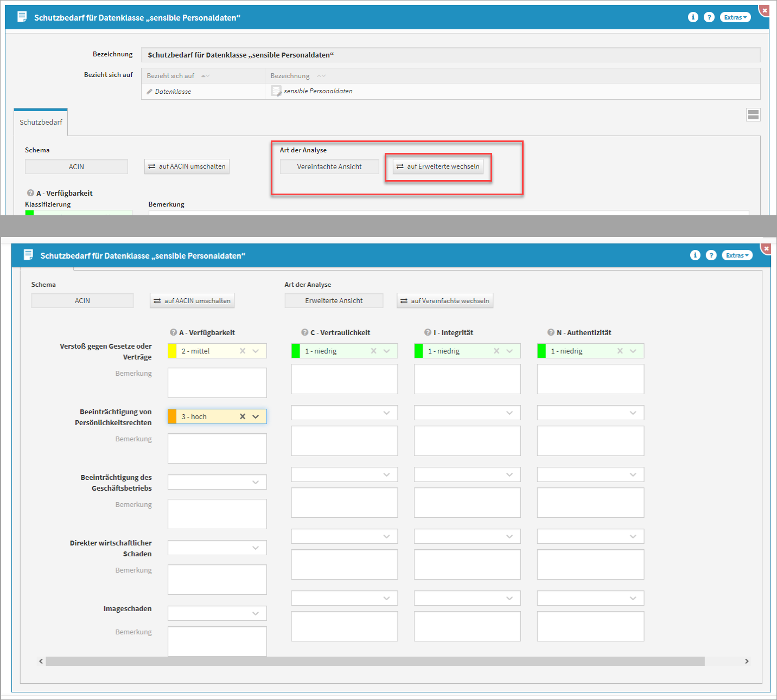Expand Imageschaden Verfügbarkeit dropdown
The width and height of the screenshot is (777, 700).
point(255,613)
